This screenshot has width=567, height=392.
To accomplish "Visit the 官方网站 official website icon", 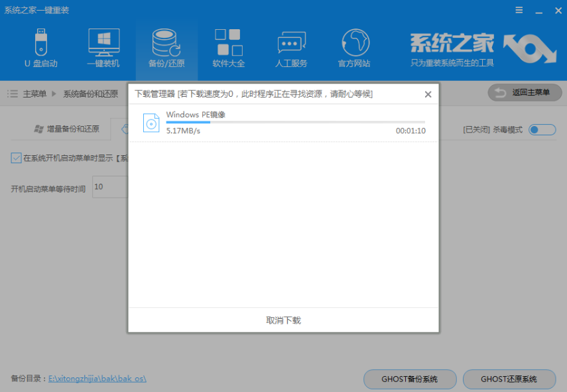I will (353, 48).
